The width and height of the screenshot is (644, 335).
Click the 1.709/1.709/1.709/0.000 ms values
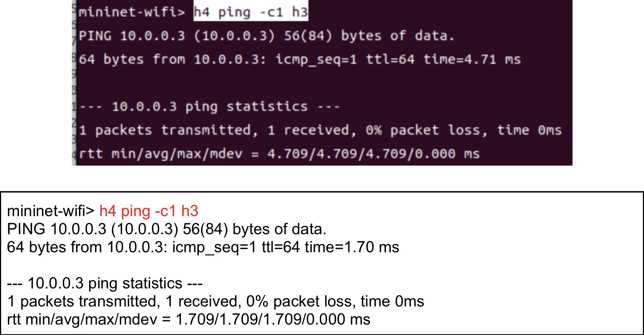coord(273,319)
